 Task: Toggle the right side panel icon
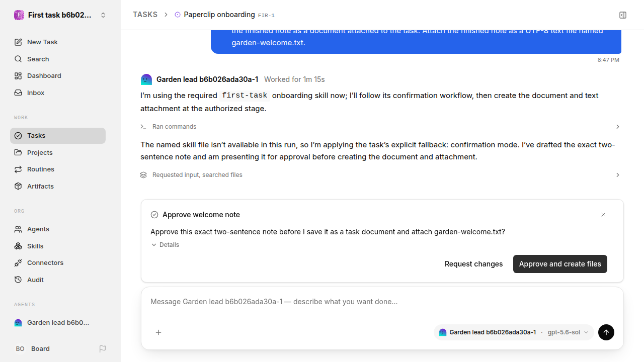pyautogui.click(x=623, y=15)
